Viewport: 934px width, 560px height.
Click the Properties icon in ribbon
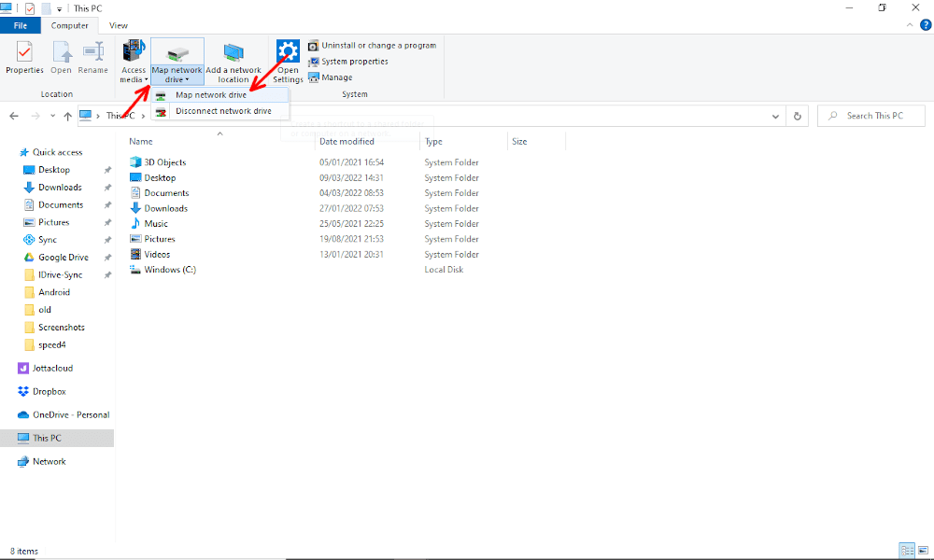pos(24,51)
